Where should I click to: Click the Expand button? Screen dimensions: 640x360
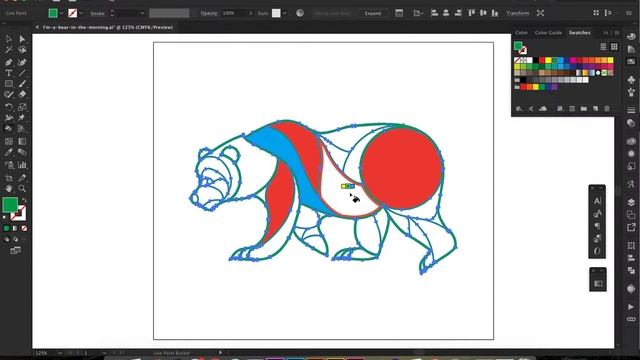click(x=373, y=13)
